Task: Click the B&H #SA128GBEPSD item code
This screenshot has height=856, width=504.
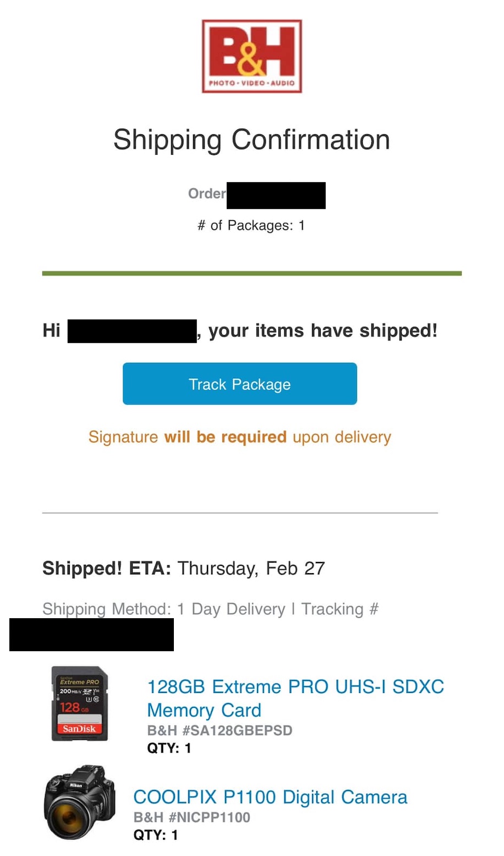Action: pos(220,730)
